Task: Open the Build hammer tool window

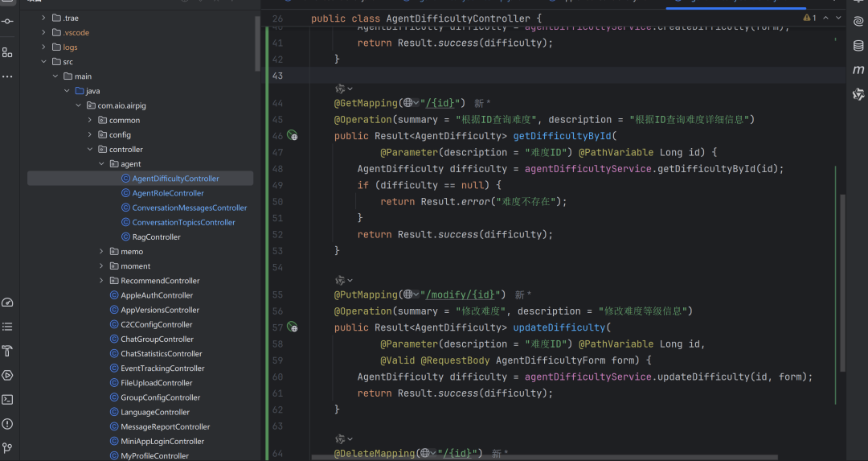Action: (7, 351)
